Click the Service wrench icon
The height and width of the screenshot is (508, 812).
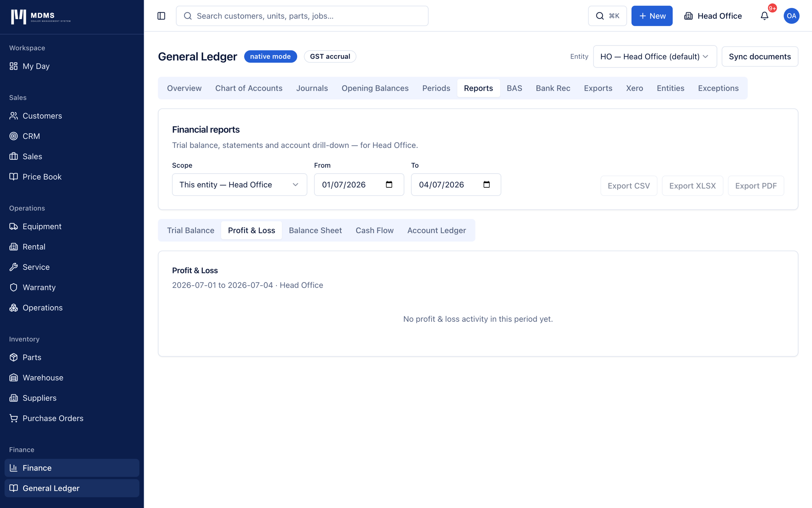tap(14, 267)
